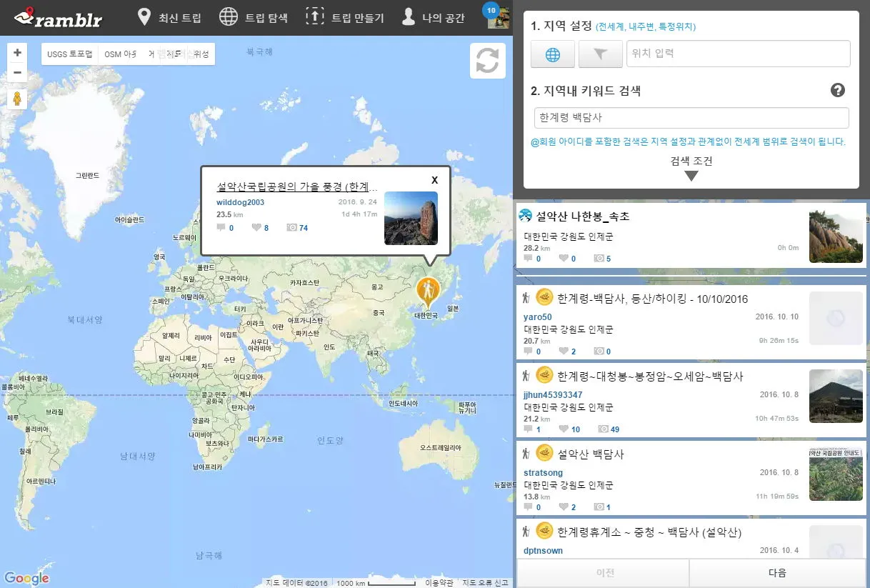
Task: Focus the keyword field containing 한계령 백담사
Action: (x=691, y=118)
